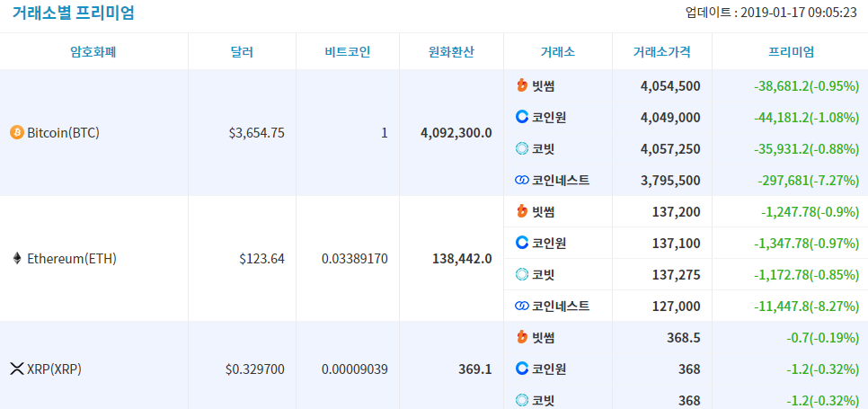Click 코인네스트 exchange name in Ethereum rows

point(561,306)
